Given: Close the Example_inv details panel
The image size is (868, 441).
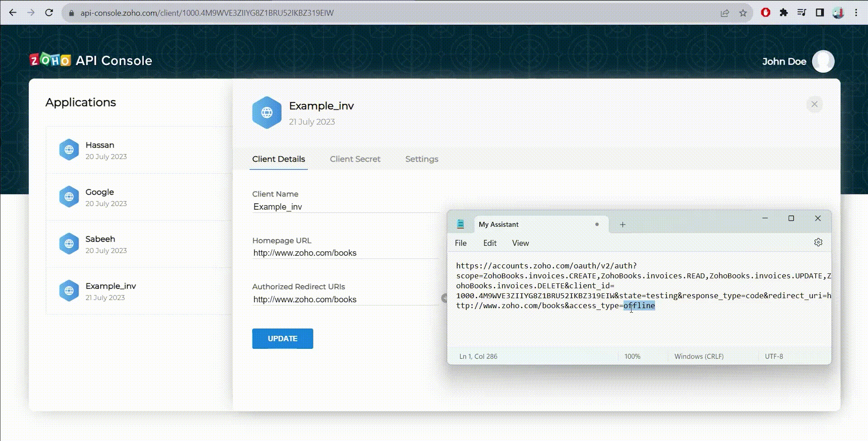Looking at the screenshot, I should [814, 104].
